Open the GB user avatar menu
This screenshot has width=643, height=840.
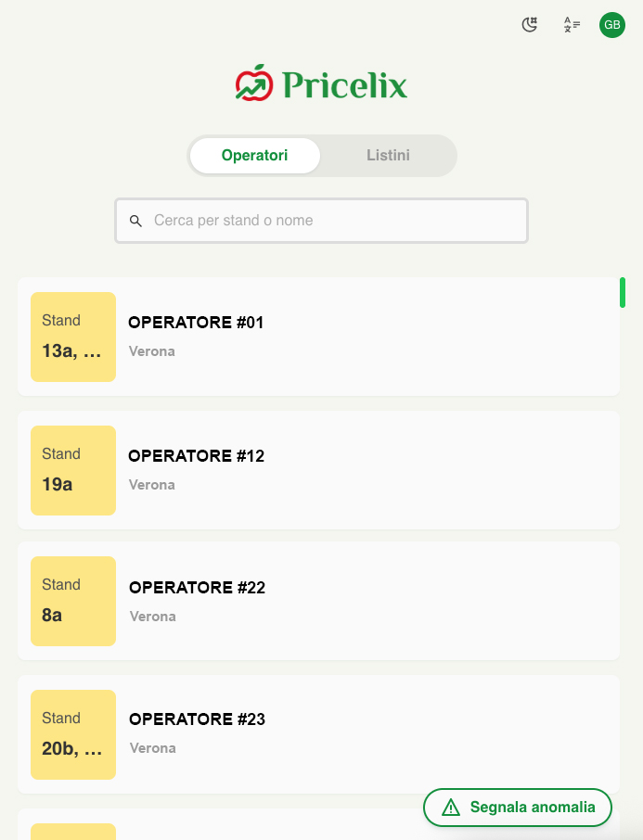611,25
